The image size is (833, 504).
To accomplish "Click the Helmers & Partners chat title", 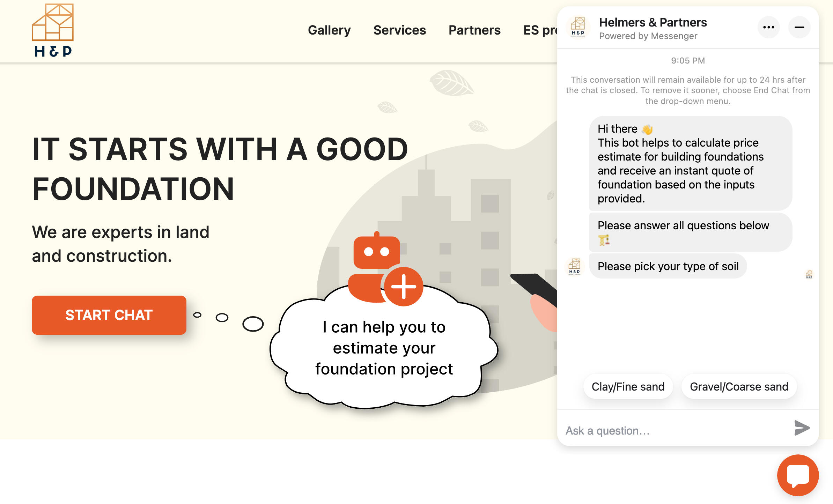I will coord(653,22).
